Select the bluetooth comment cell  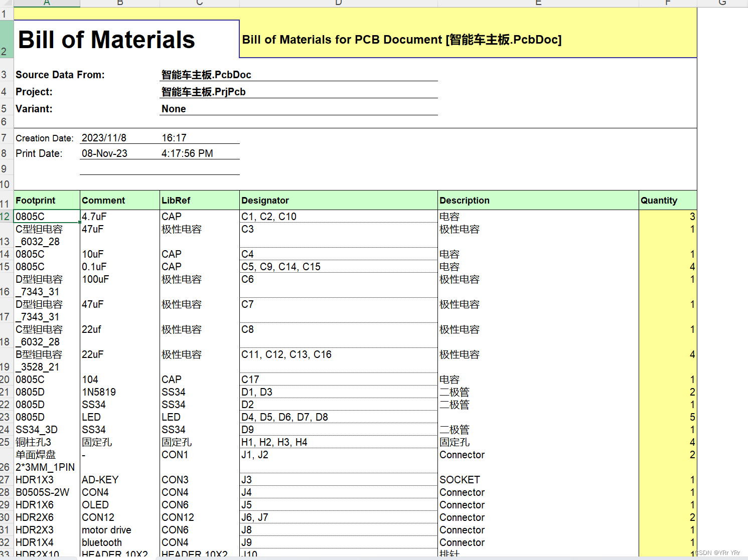point(120,542)
